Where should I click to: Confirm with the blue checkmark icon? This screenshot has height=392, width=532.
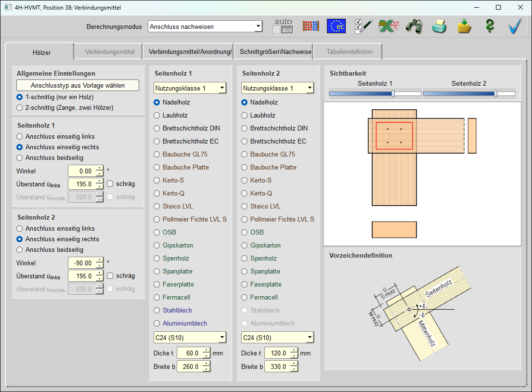[x=515, y=26]
